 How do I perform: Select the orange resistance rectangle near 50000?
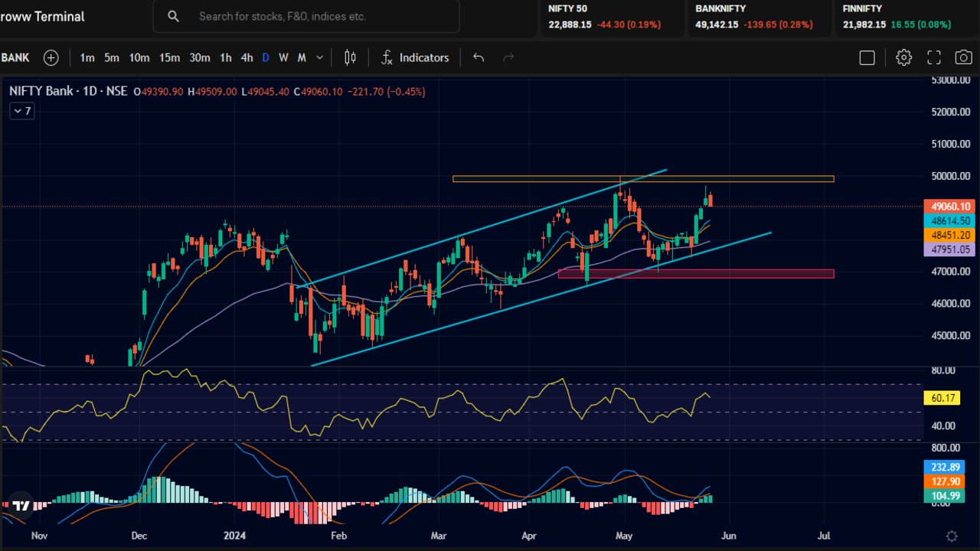[643, 179]
